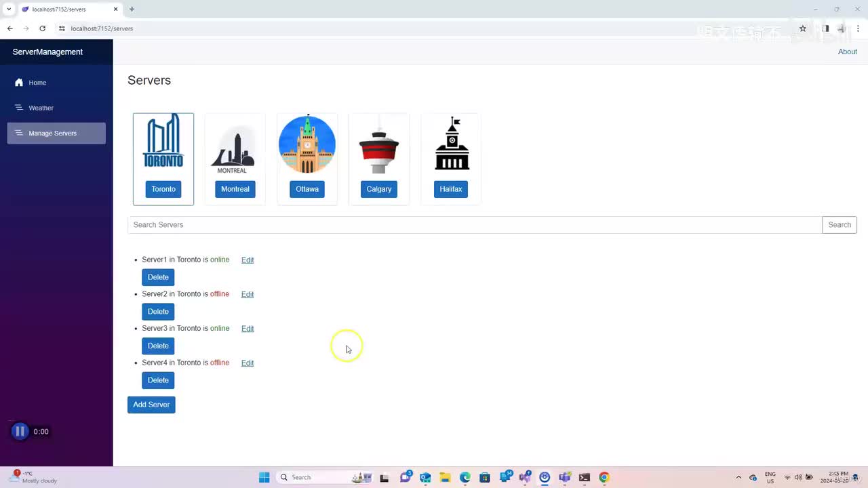
Task: Click the "Servers" page heading
Action: pos(149,80)
